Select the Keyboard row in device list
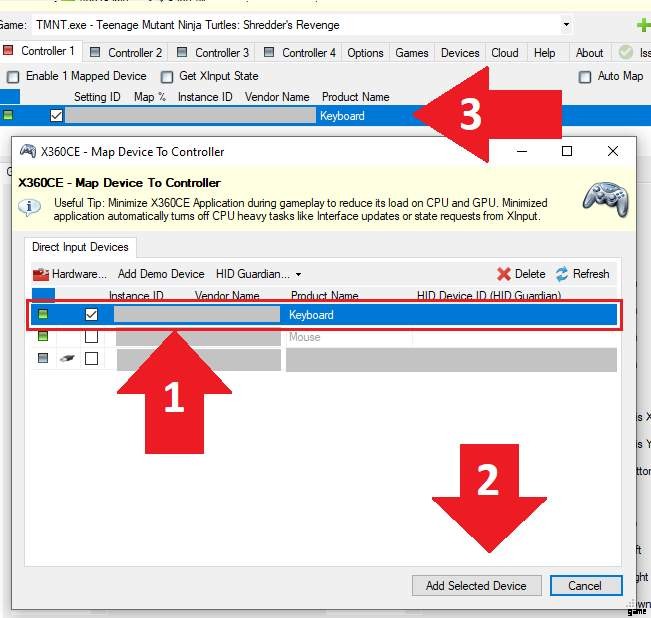The image size is (651, 618). (324, 315)
